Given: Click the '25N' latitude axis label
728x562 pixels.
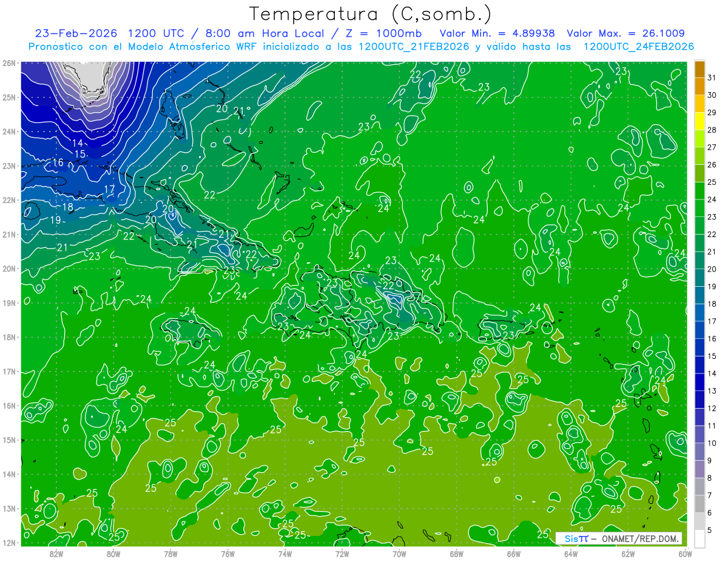Looking at the screenshot, I should tap(8, 97).
